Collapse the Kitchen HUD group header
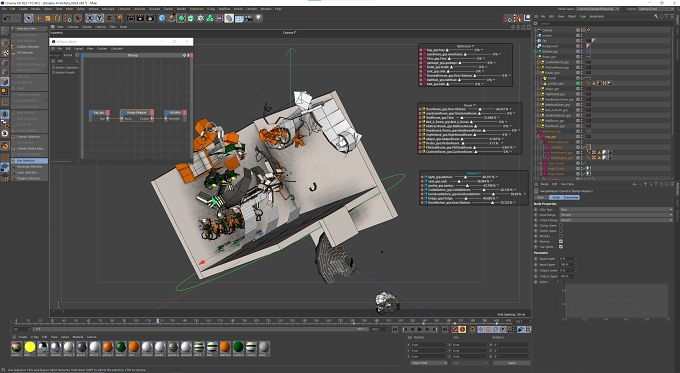 [473, 173]
